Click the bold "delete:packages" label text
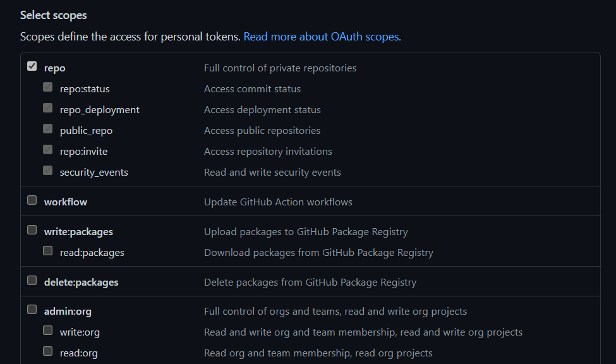Viewport: 616px width, 364px height. 81,282
